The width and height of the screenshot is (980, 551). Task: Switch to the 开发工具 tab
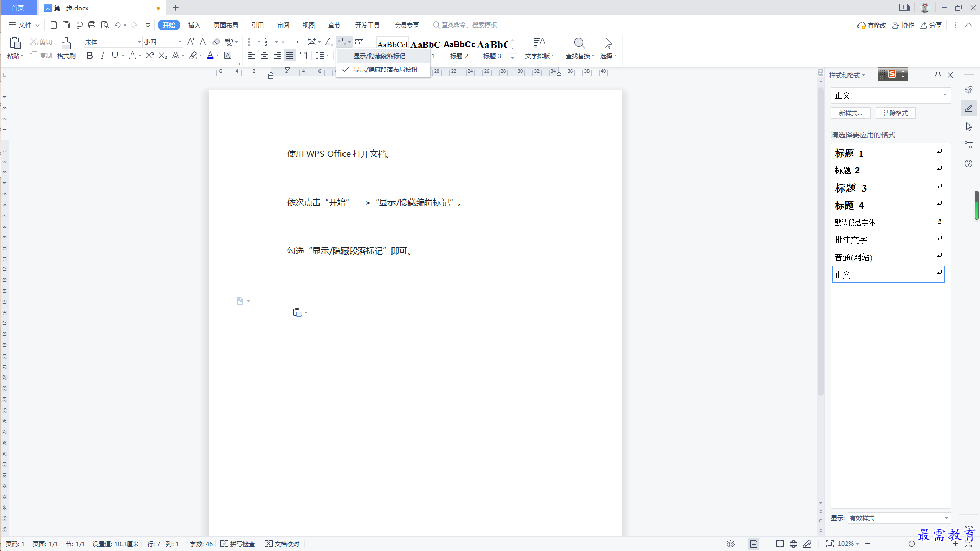tap(367, 25)
